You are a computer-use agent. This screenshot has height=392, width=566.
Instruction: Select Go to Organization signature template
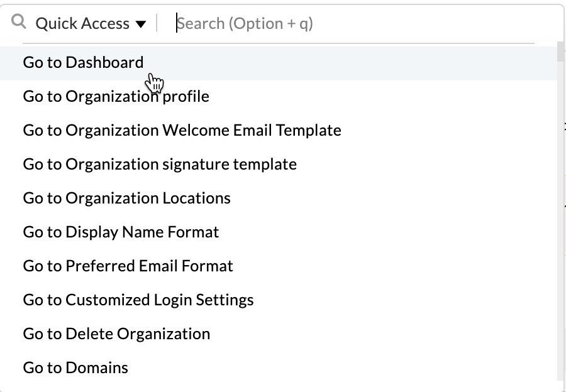(x=160, y=165)
